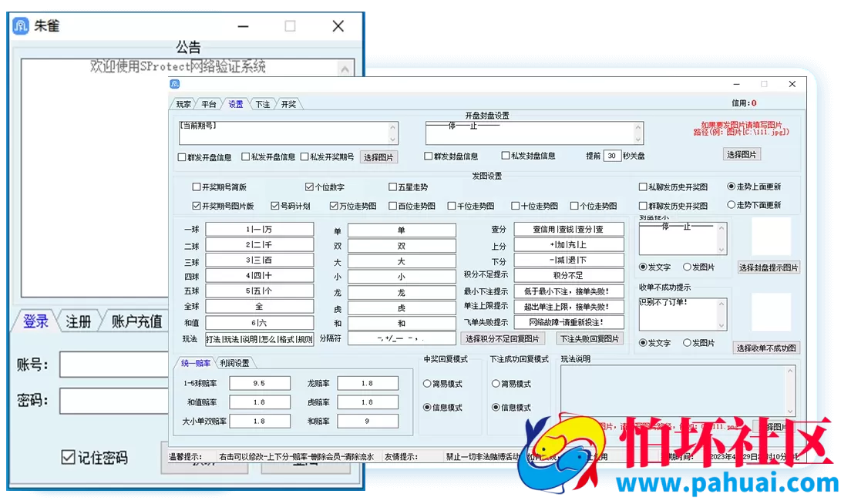Screen dimensions: 851x504
Task: Click the 朱雀 phoenix logo in the login window title bar
Action: tap(19, 25)
